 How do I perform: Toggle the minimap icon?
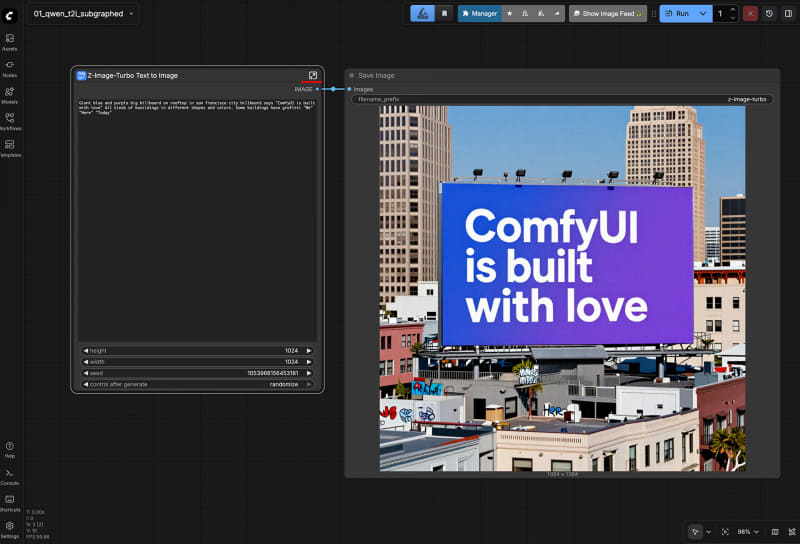(x=775, y=532)
